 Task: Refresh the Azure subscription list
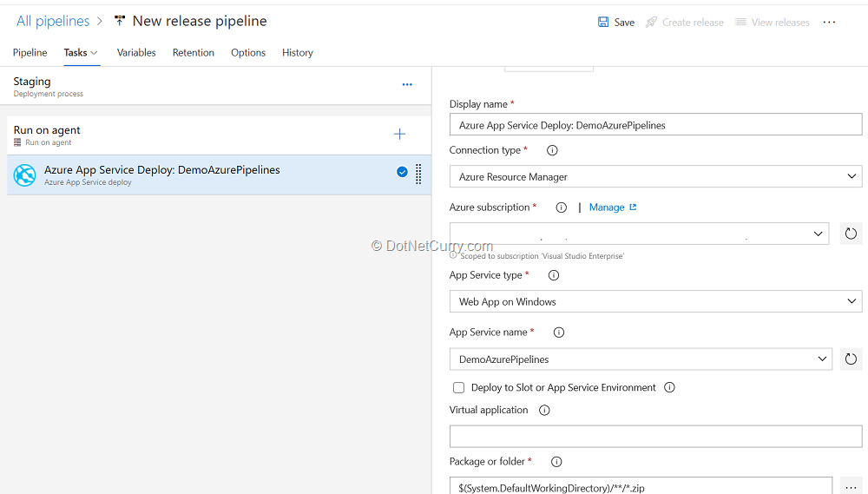[851, 234]
